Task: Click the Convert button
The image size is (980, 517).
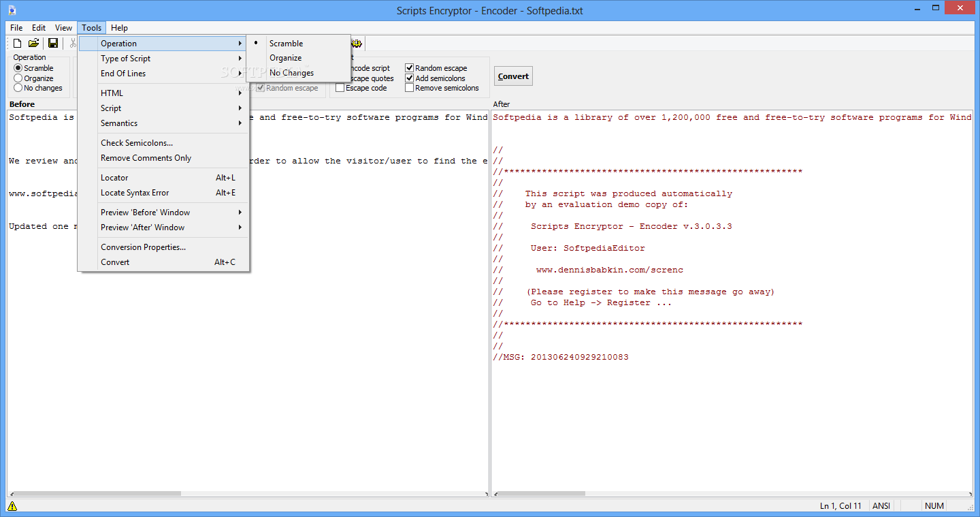Action: pos(513,76)
